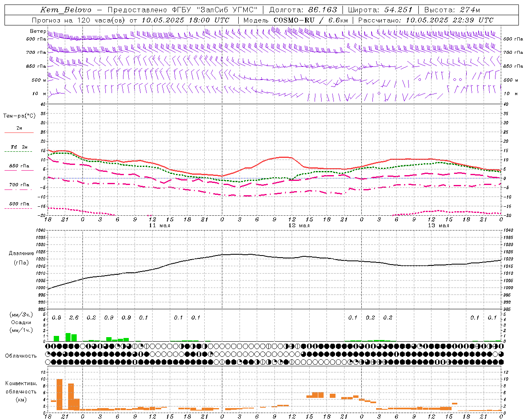The height and width of the screenshot is (420, 525).
Task: Click the Осадки precipitation label
Action: [21, 322]
